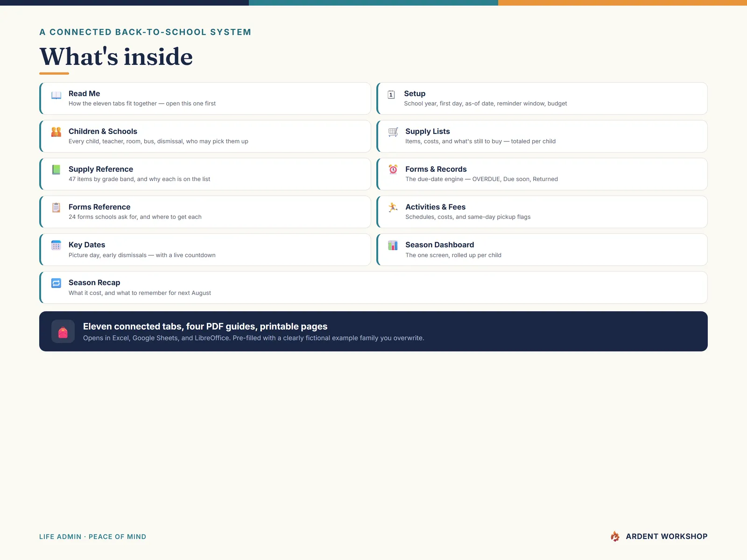Click the green book icon for Supply Reference
Viewport: 747px width, 560px height.
tap(56, 170)
